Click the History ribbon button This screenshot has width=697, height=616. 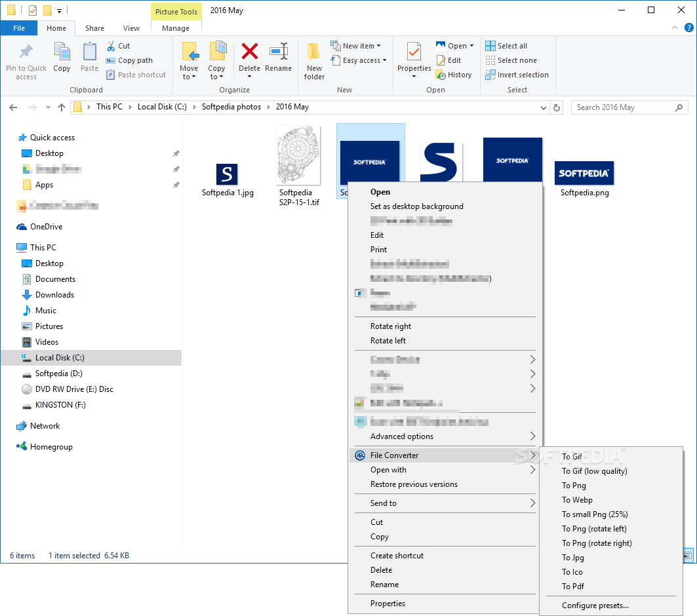click(454, 75)
